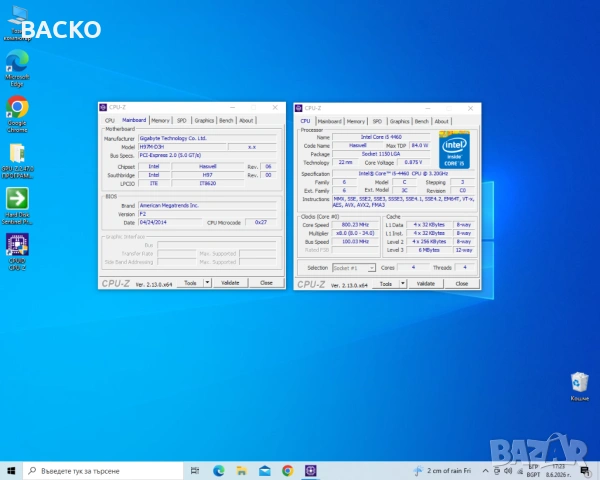Screen dimensions: 600x480
Task: Open Edge from the taskbar
Action: click(218, 471)
